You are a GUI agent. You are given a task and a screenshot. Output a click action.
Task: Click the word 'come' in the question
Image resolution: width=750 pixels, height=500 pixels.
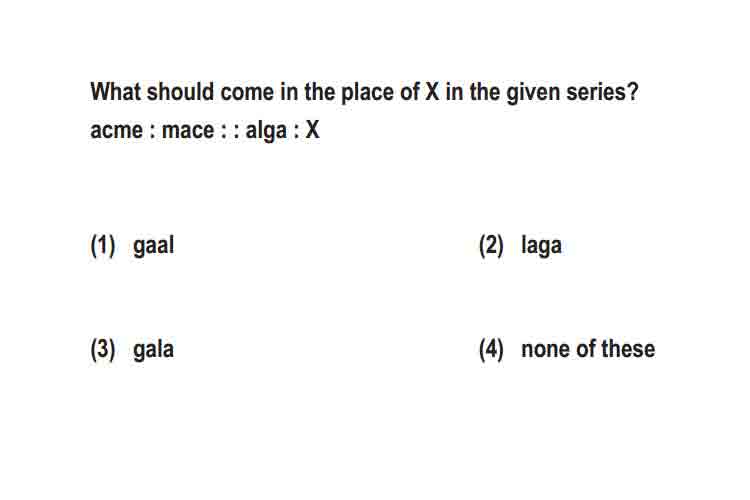(x=247, y=93)
